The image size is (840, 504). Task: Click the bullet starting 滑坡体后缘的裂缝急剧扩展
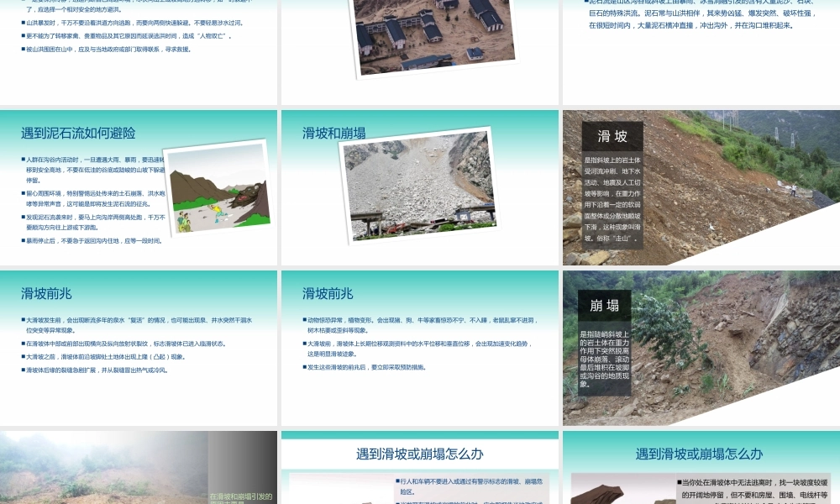pos(95,370)
